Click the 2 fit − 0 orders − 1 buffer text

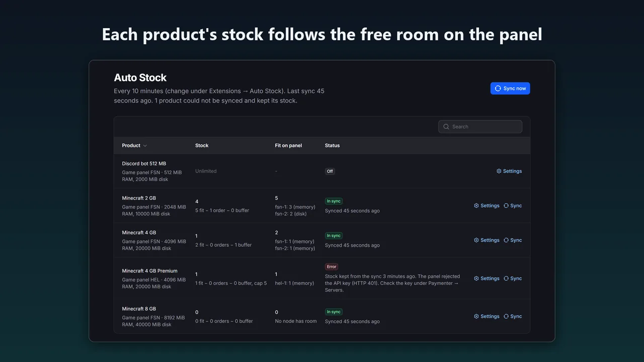pos(223,245)
